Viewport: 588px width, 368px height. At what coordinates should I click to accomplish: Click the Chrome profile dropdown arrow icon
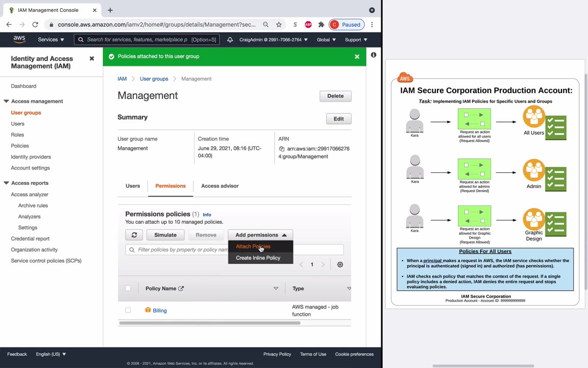[x=372, y=10]
